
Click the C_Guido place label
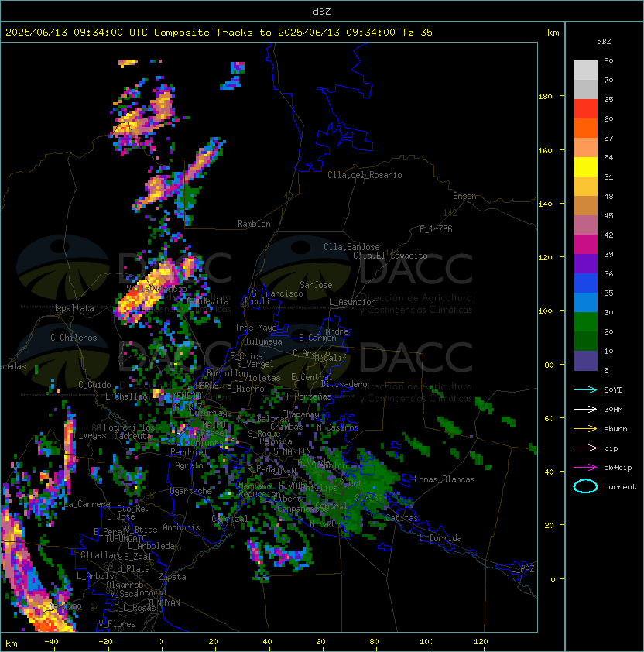[x=94, y=385]
